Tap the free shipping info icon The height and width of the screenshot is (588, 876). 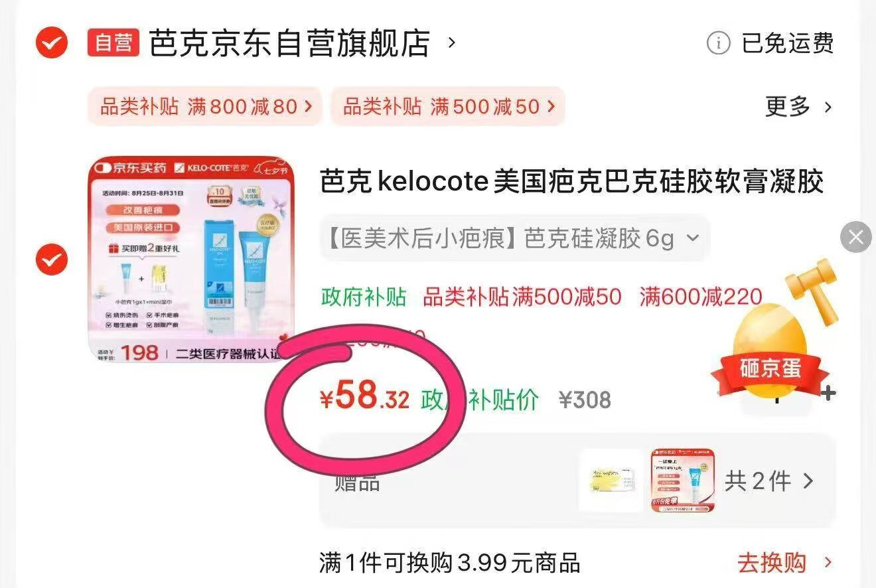pyautogui.click(x=718, y=44)
